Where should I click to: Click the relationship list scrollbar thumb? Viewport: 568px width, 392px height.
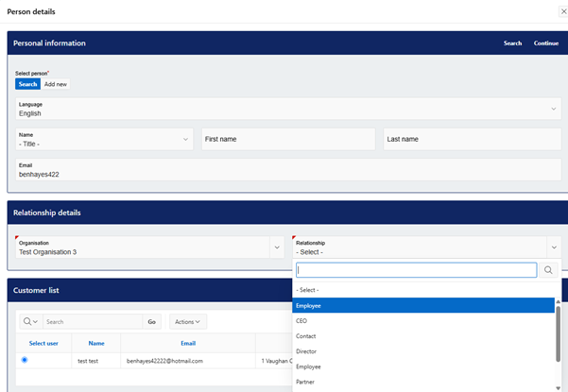(x=559, y=333)
